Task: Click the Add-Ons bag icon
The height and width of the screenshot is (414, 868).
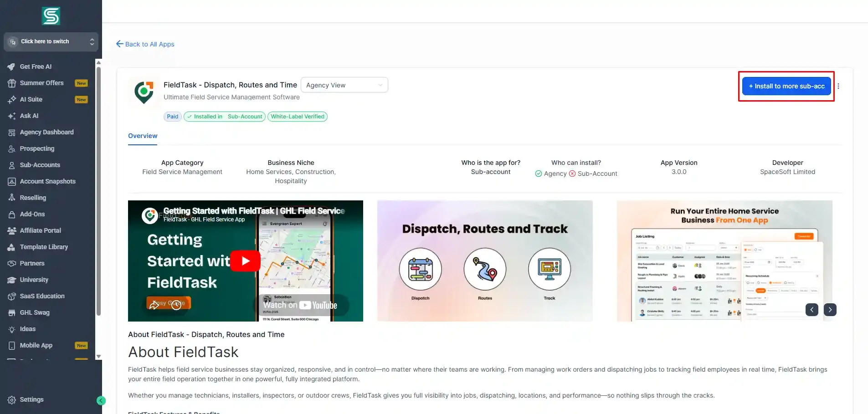Action: [12, 214]
